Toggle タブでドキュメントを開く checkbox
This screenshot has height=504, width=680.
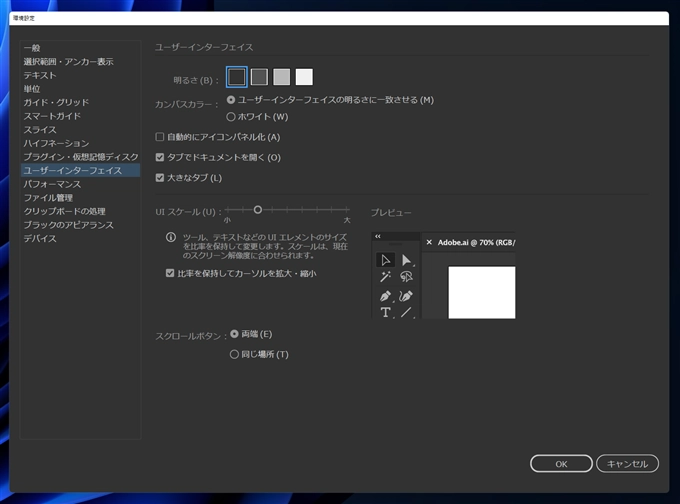(218, 157)
